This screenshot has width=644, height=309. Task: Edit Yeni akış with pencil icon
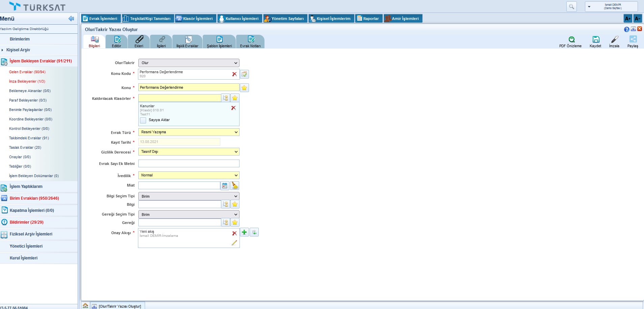point(234,243)
